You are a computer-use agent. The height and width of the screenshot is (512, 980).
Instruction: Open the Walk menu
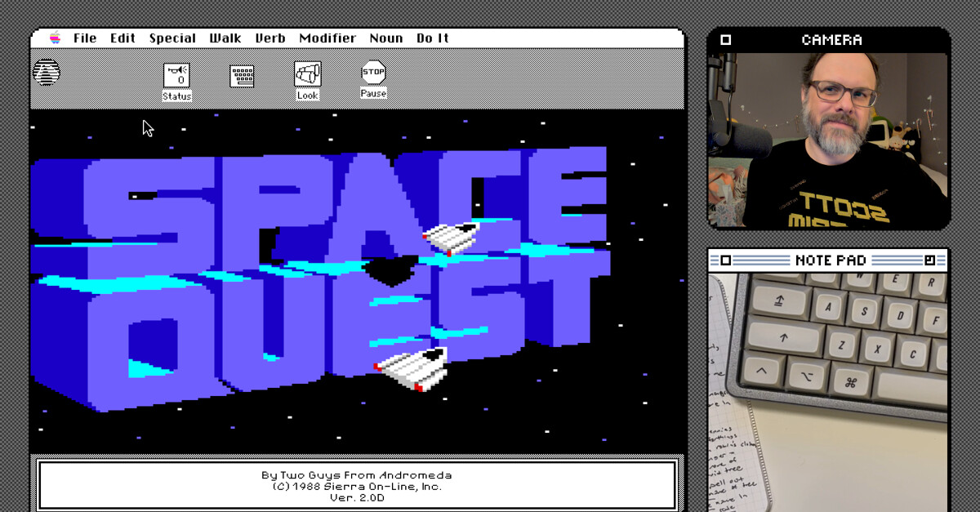pos(225,38)
